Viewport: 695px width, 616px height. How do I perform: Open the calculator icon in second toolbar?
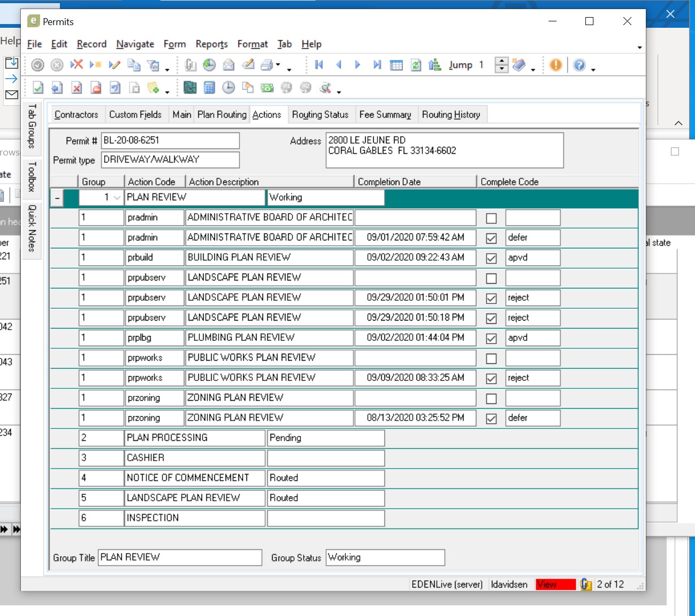(x=210, y=88)
